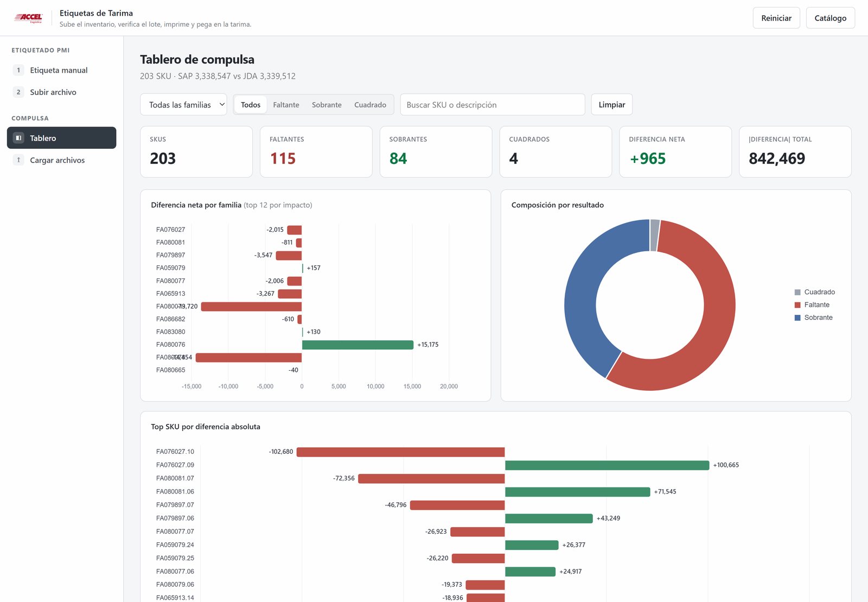Filter by Cuadrado

[x=370, y=105]
